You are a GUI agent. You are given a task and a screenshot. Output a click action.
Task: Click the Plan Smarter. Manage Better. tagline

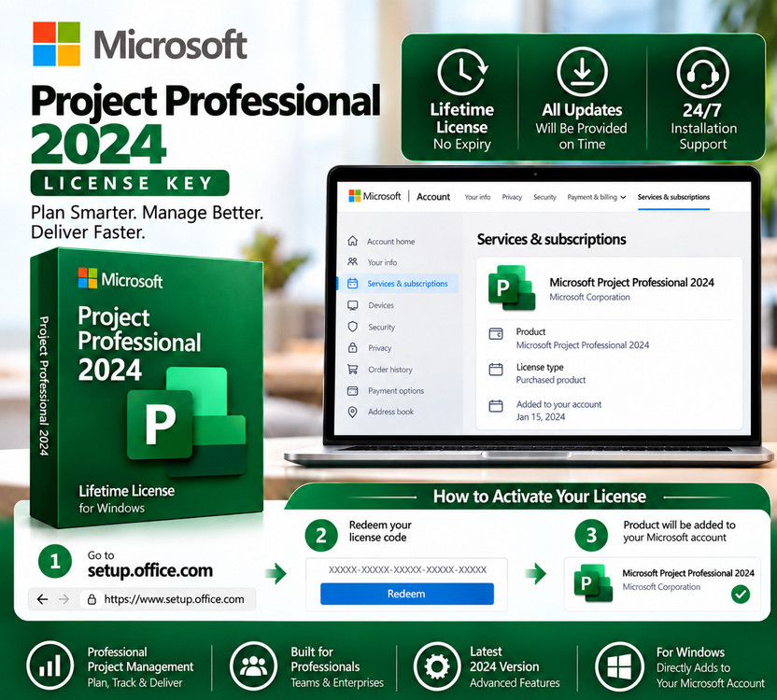tap(147, 222)
